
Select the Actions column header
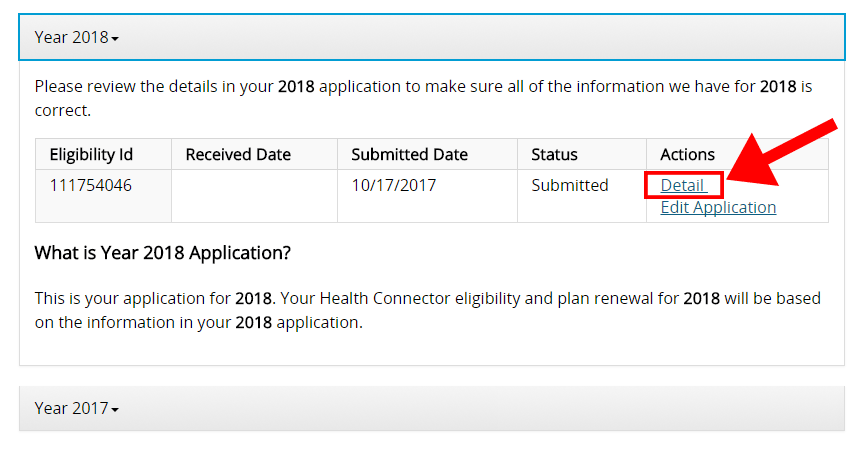(737, 154)
